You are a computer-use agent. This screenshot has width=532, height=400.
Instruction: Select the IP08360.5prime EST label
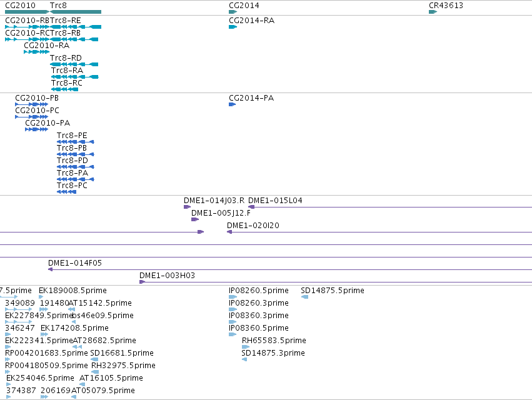pyautogui.click(x=259, y=328)
